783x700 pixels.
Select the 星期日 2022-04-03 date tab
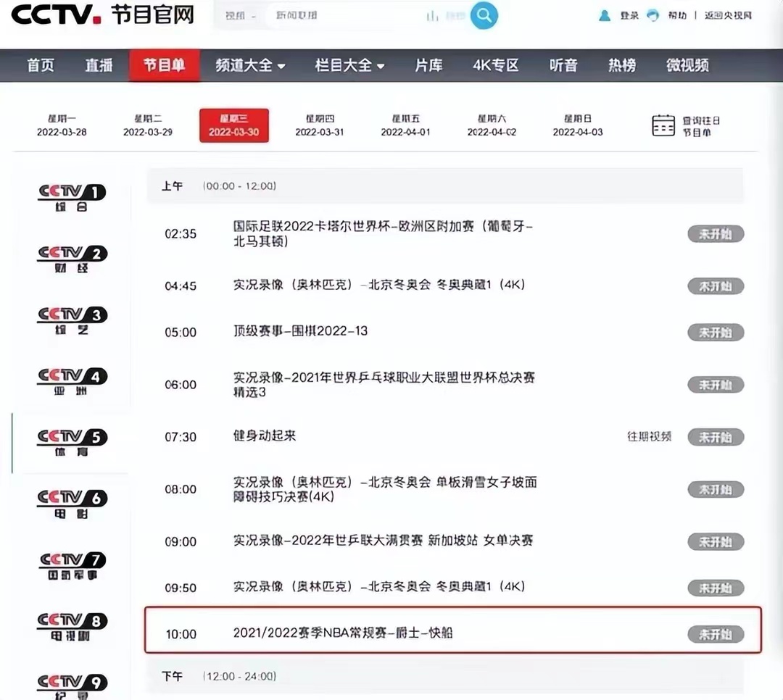click(x=578, y=125)
